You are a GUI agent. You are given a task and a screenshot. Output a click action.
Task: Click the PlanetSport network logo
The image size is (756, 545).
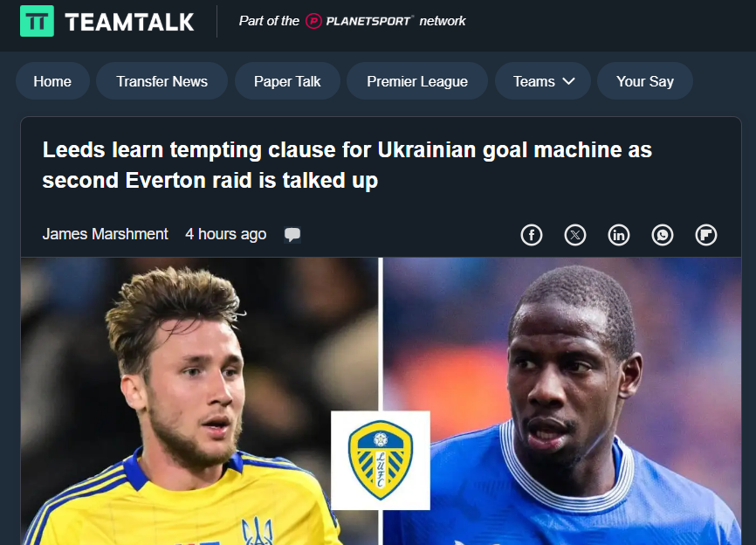pos(358,21)
